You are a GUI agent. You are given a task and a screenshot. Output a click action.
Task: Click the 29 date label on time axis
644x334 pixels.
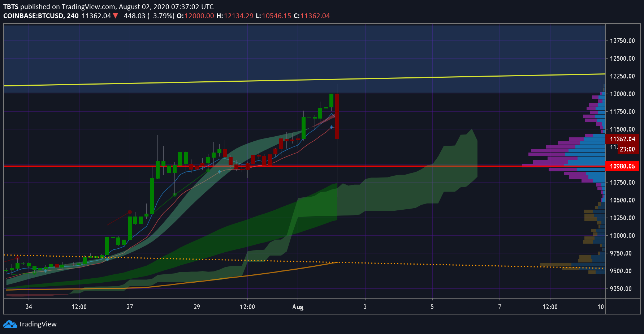[x=196, y=307]
